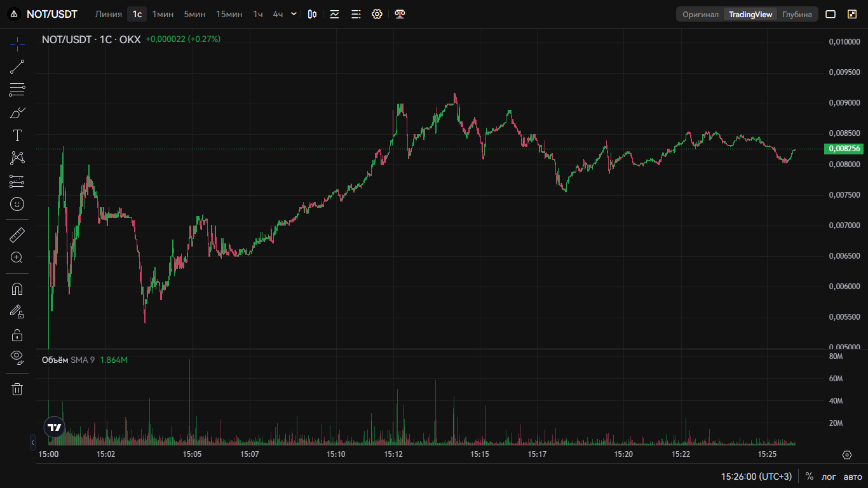Click the 80M volume axis label
The image size is (868, 488).
coord(836,357)
